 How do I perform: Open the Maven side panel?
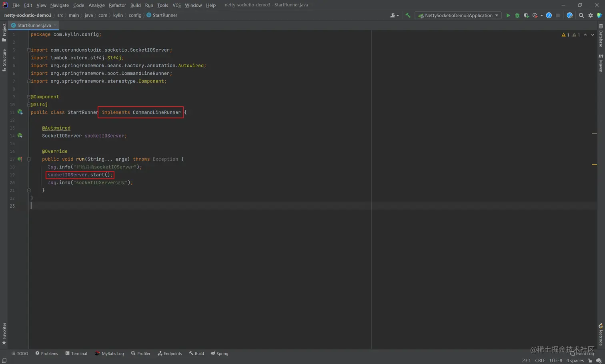point(601,63)
